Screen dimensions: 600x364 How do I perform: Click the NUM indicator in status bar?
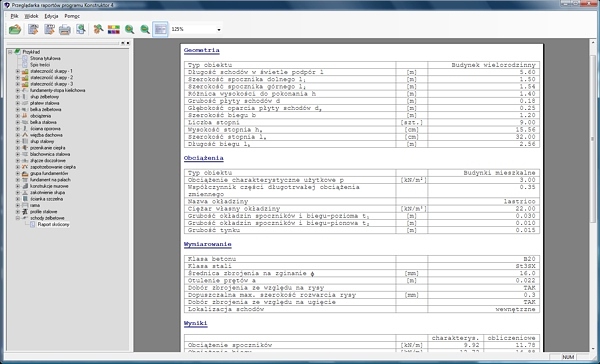568,357
